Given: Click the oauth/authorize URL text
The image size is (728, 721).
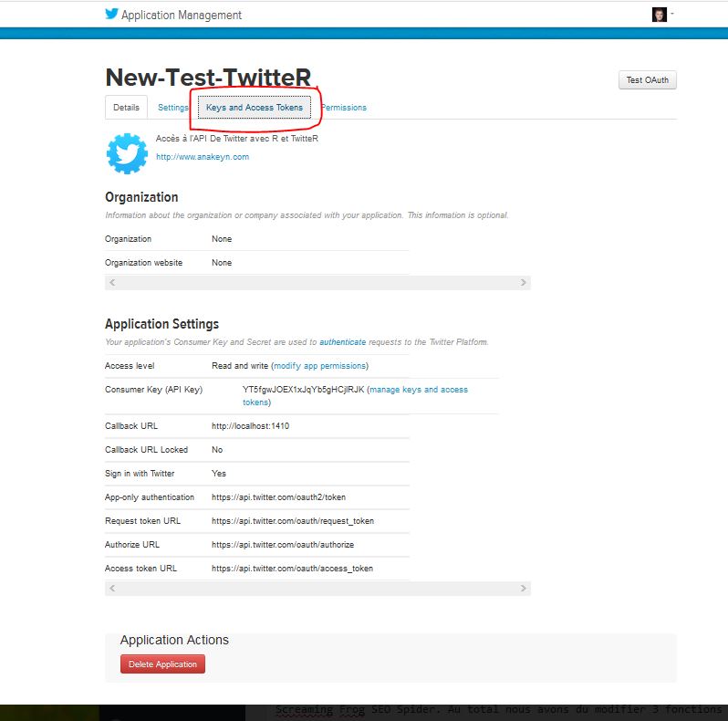Looking at the screenshot, I should click(283, 545).
